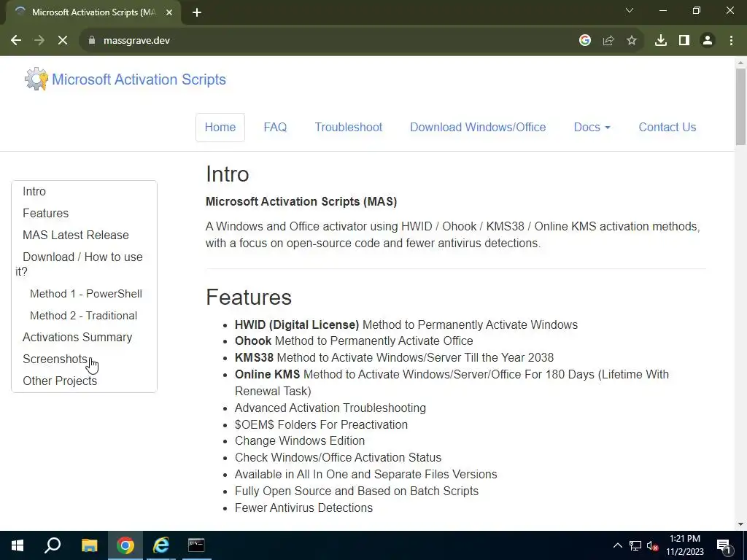Bookmark this page with the star icon
This screenshot has width=747, height=560.
(x=632, y=41)
